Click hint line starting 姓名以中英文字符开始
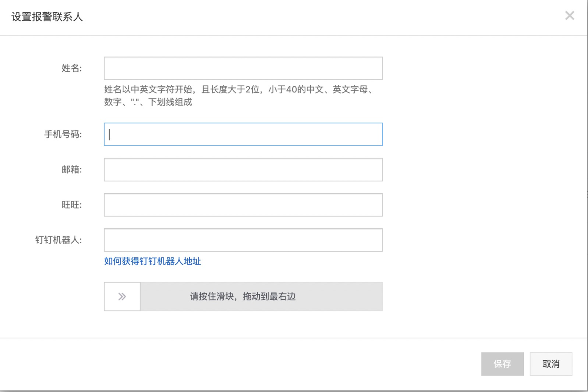 click(238, 90)
